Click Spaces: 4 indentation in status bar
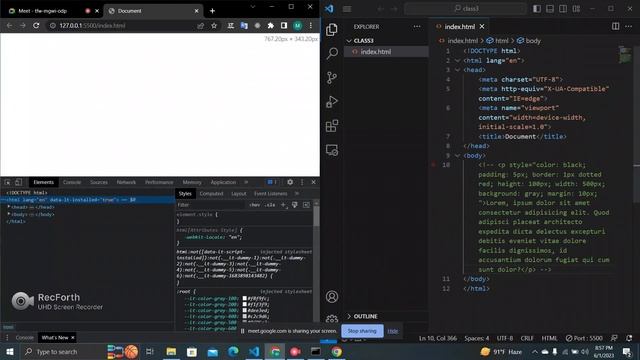Image resolution: width=640 pixels, height=360 pixels. (476, 338)
